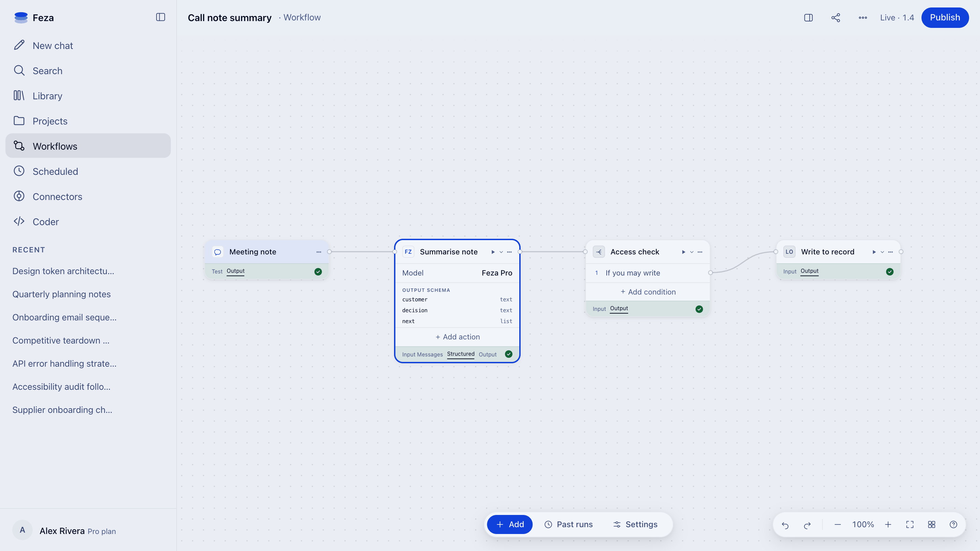Switch to Access check Input tab
980x551 pixels.
point(599,309)
